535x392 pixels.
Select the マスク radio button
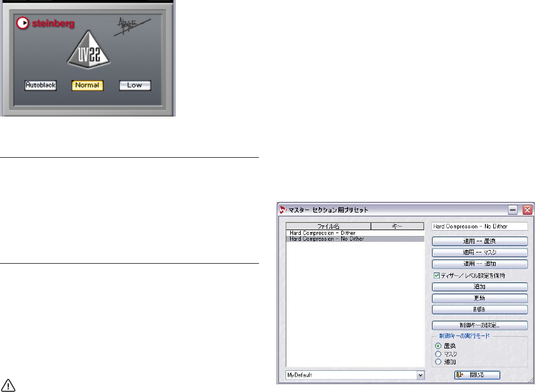[x=438, y=354]
